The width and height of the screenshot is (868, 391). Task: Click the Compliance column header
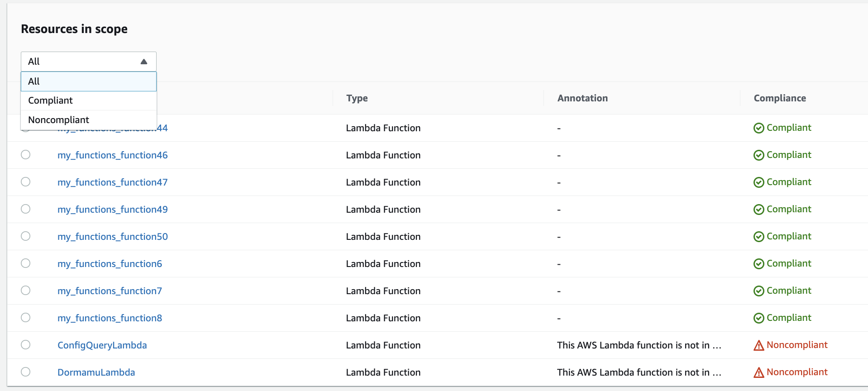click(779, 98)
